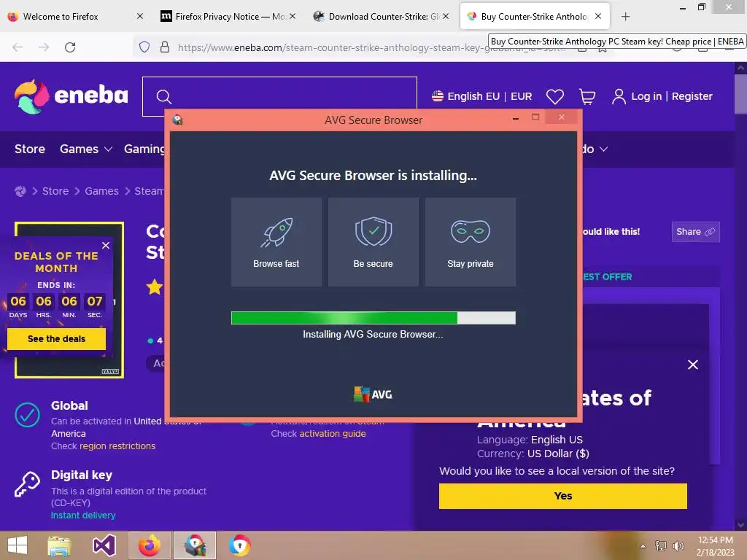Click the padlock site security icon
Image resolution: width=747 pixels, height=560 pixels.
[165, 47]
